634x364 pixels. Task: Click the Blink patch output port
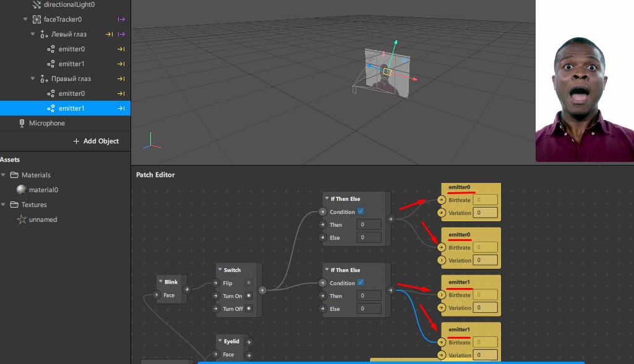click(x=187, y=288)
